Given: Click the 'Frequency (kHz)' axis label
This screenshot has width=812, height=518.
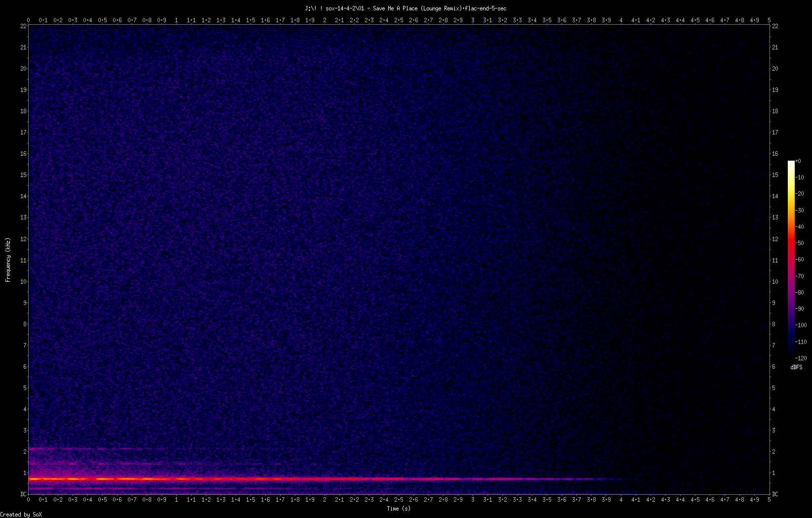Looking at the screenshot, I should 8,260.
